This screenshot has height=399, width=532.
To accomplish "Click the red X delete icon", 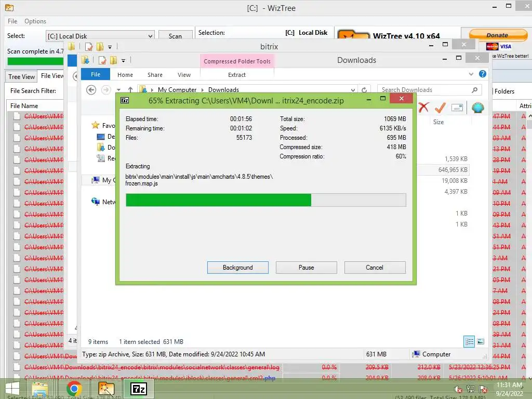I will (x=423, y=108).
